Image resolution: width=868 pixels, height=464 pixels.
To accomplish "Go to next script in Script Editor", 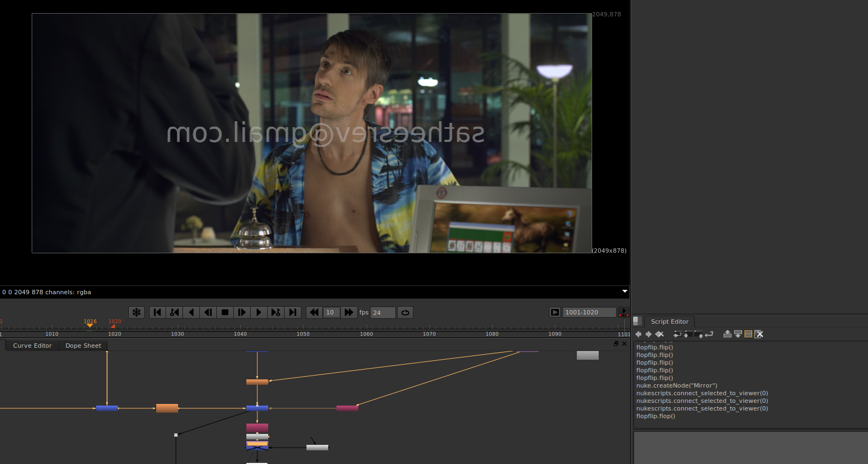I will (648, 334).
